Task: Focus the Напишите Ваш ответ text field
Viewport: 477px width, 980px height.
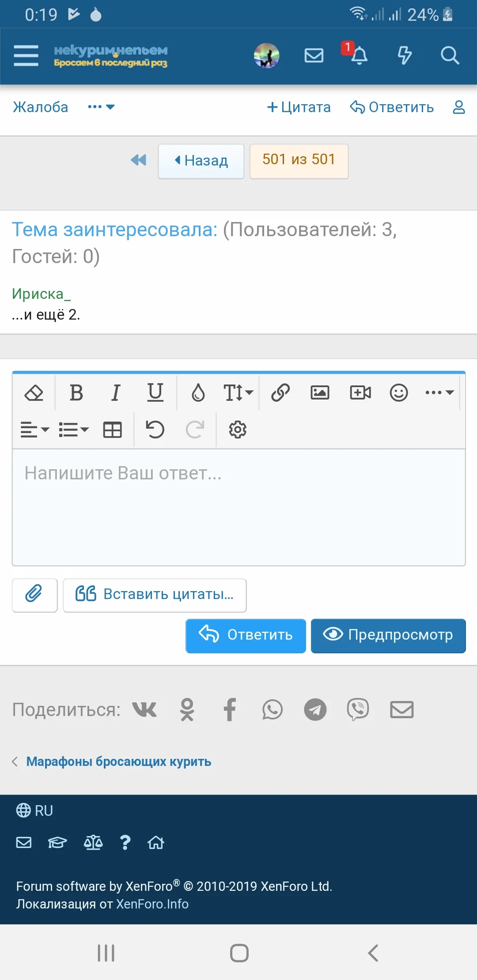Action: [x=239, y=508]
